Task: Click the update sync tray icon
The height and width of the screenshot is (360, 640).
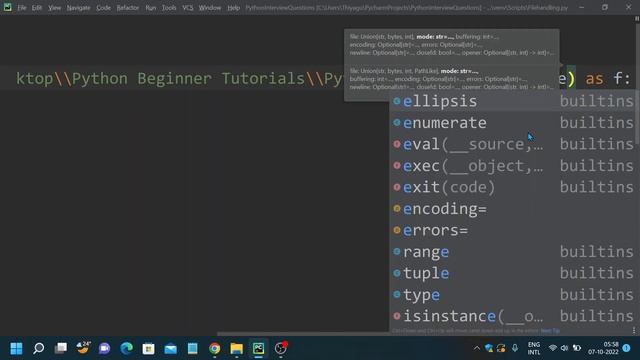Action: (501, 348)
